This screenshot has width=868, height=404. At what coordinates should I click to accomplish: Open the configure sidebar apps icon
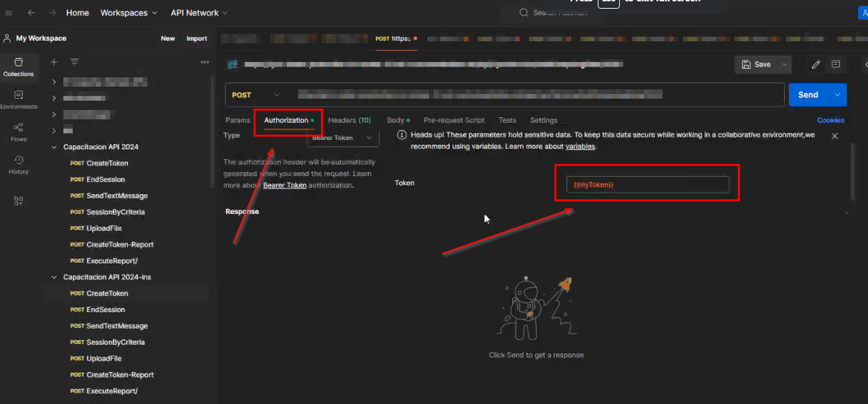[19, 201]
